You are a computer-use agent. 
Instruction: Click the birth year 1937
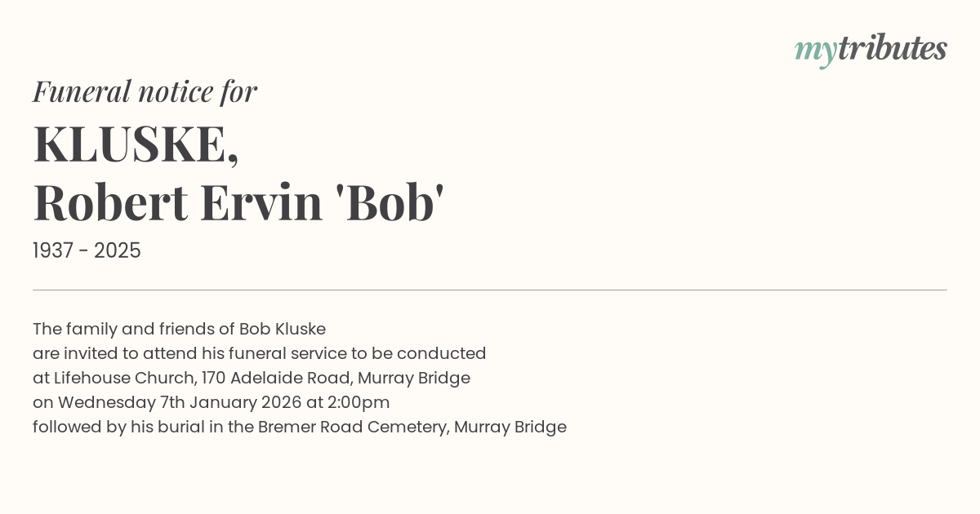coord(55,251)
